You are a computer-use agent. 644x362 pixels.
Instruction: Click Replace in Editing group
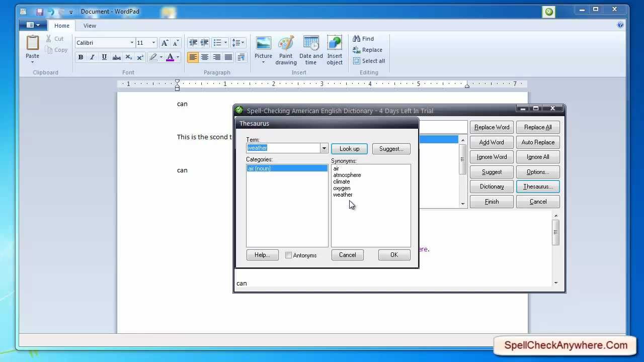pos(367,50)
